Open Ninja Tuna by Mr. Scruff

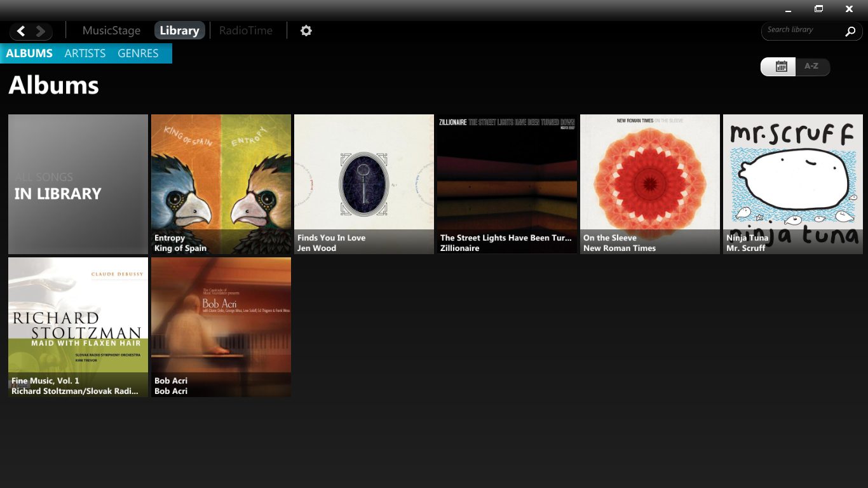tap(793, 184)
